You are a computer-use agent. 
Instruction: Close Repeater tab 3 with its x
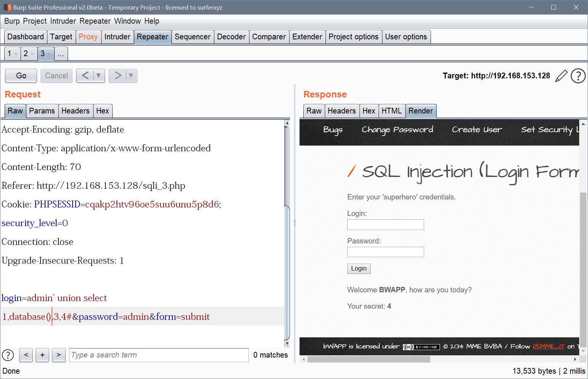coord(49,54)
